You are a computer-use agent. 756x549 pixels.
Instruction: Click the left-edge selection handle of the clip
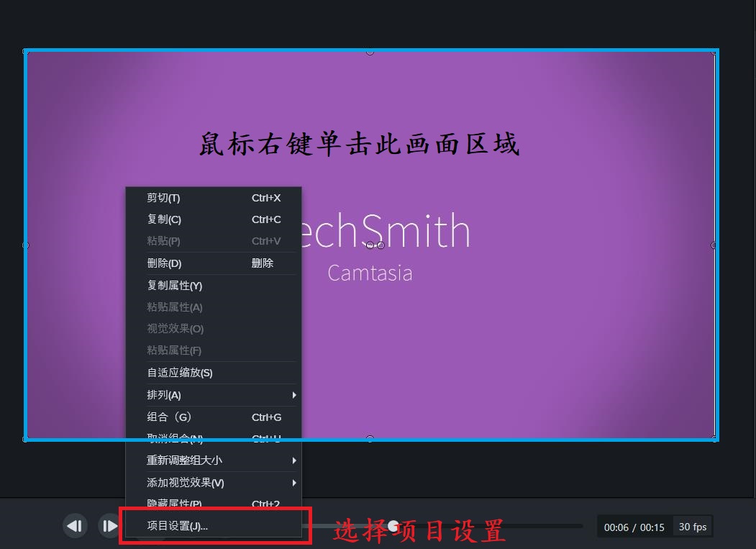[26, 245]
